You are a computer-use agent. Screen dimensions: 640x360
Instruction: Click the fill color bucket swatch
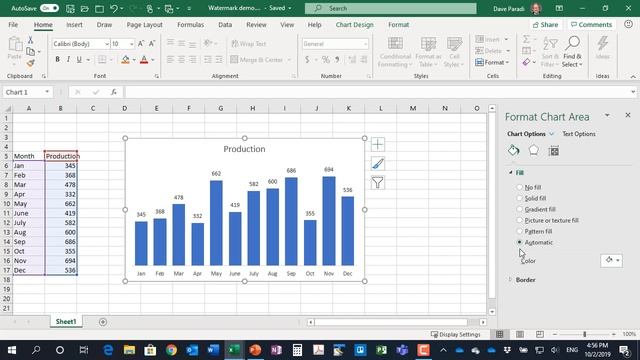pyautogui.click(x=125, y=60)
